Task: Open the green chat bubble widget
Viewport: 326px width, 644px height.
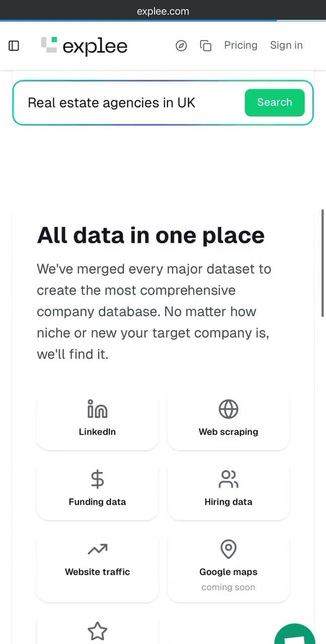Action: [297, 635]
